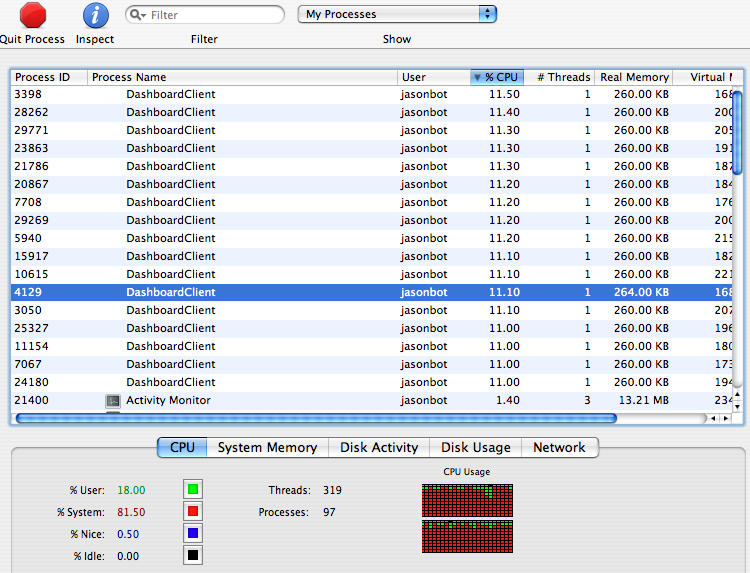Click the Processes count 97

(x=329, y=512)
